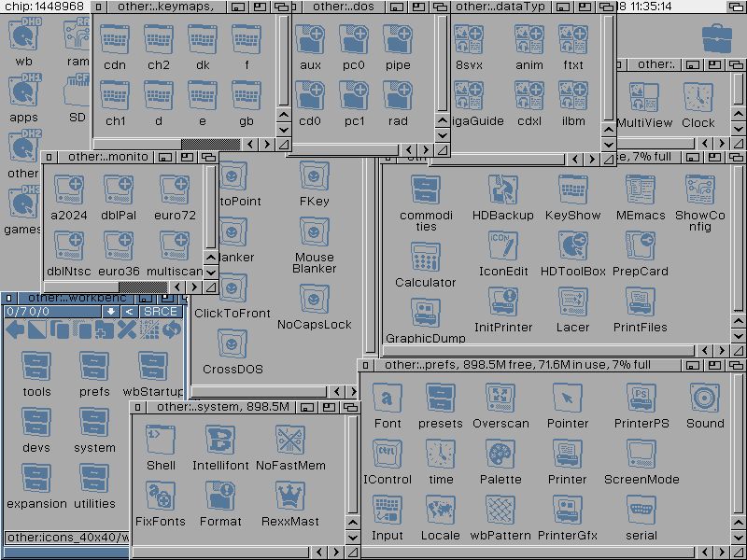
Task: Open the Palette preferences icon
Action: coord(500,455)
